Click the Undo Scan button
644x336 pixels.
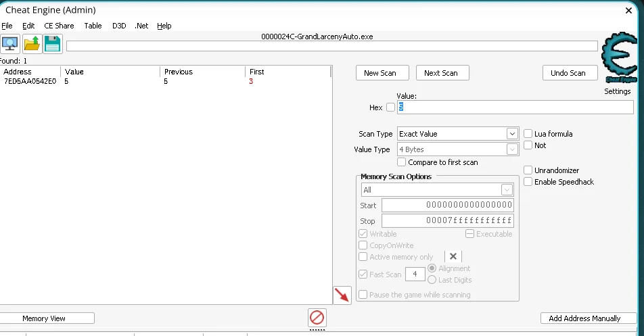[x=570, y=73]
